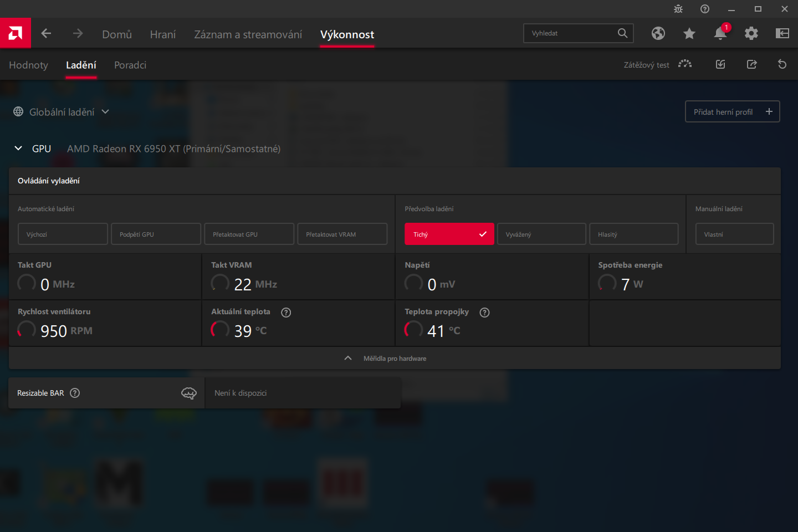
Task: Open bug report icon in title bar
Action: [x=678, y=9]
